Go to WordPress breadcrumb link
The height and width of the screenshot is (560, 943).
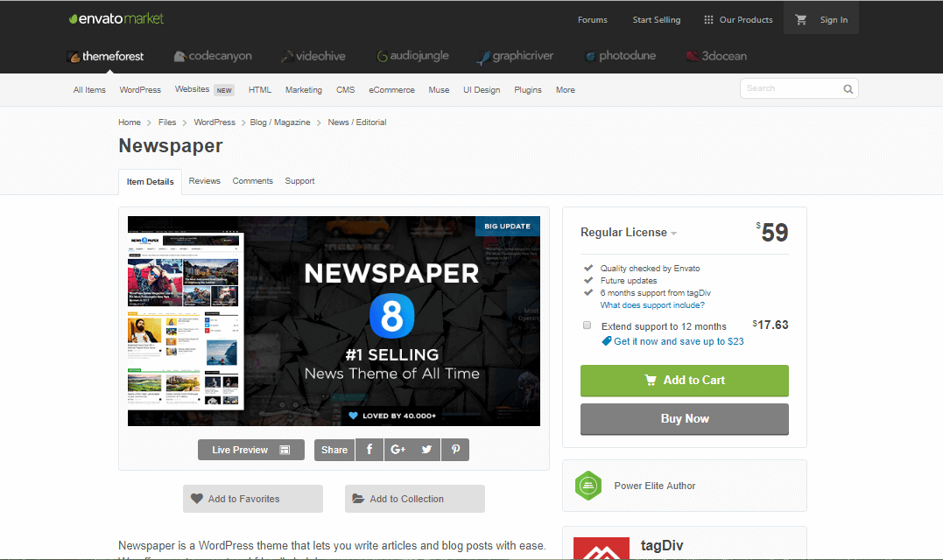point(215,122)
